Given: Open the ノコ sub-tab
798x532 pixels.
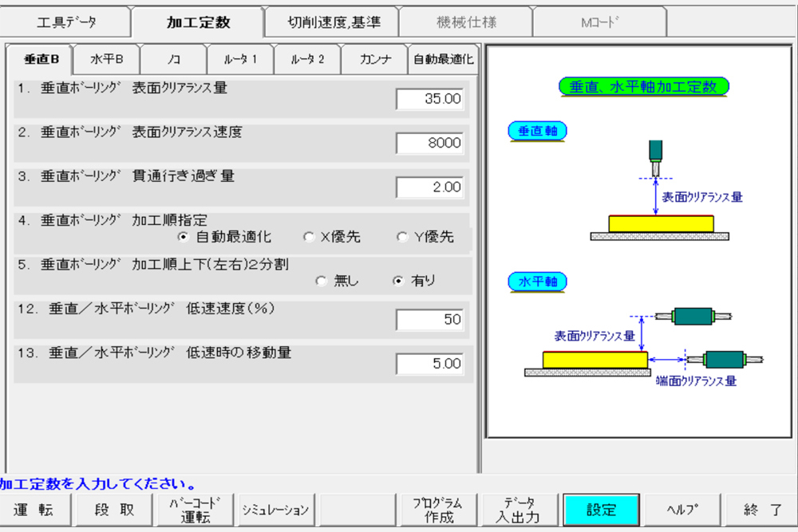Looking at the screenshot, I should pos(173,60).
